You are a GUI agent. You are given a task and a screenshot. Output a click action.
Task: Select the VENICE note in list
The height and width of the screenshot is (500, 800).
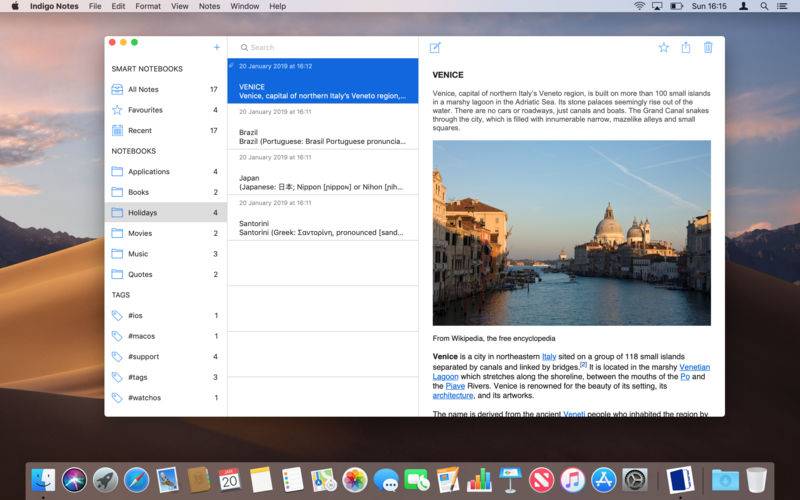(x=322, y=81)
